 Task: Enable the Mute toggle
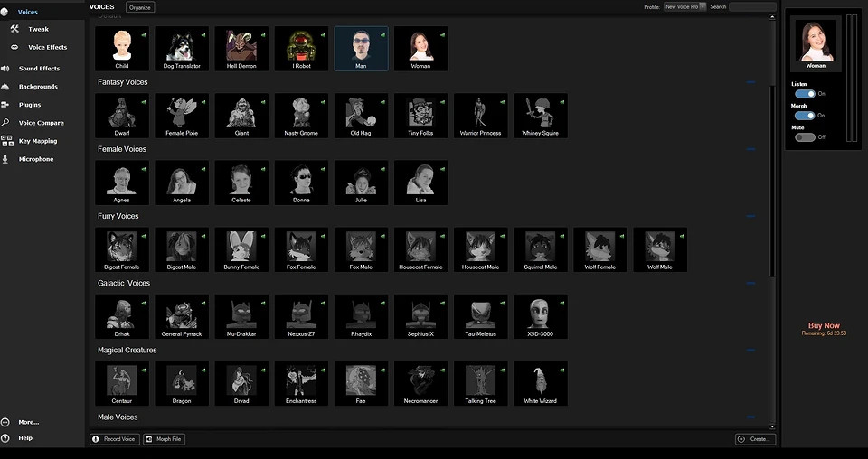click(x=805, y=137)
